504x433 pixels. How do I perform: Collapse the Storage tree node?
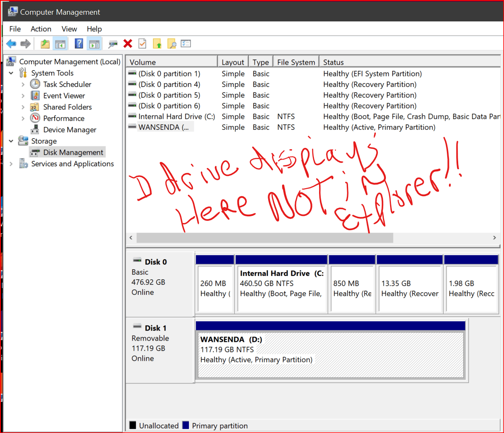(x=11, y=141)
